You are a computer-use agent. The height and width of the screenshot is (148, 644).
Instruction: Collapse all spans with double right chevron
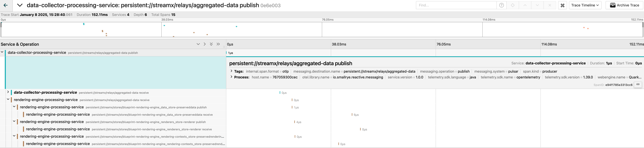[218, 44]
